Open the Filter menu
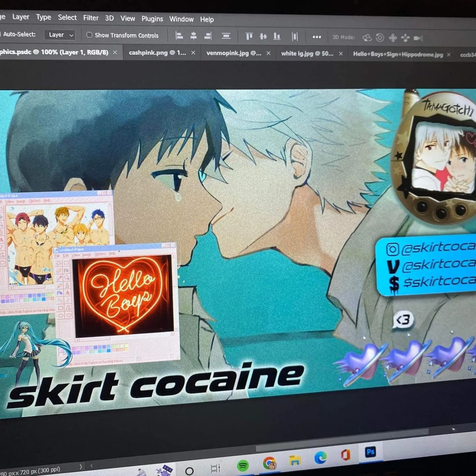 pos(91,18)
